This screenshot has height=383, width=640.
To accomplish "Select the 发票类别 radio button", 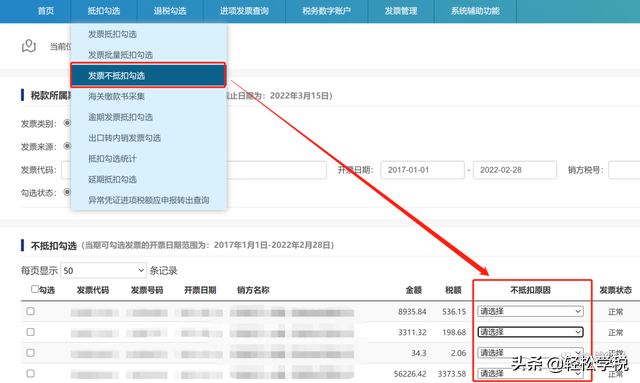I will point(67,122).
